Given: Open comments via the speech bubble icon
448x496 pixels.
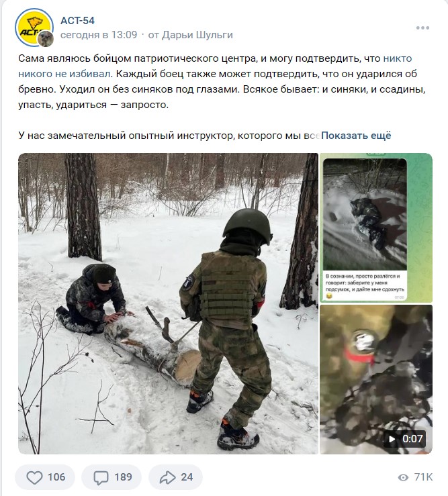Looking at the screenshot, I should [101, 477].
